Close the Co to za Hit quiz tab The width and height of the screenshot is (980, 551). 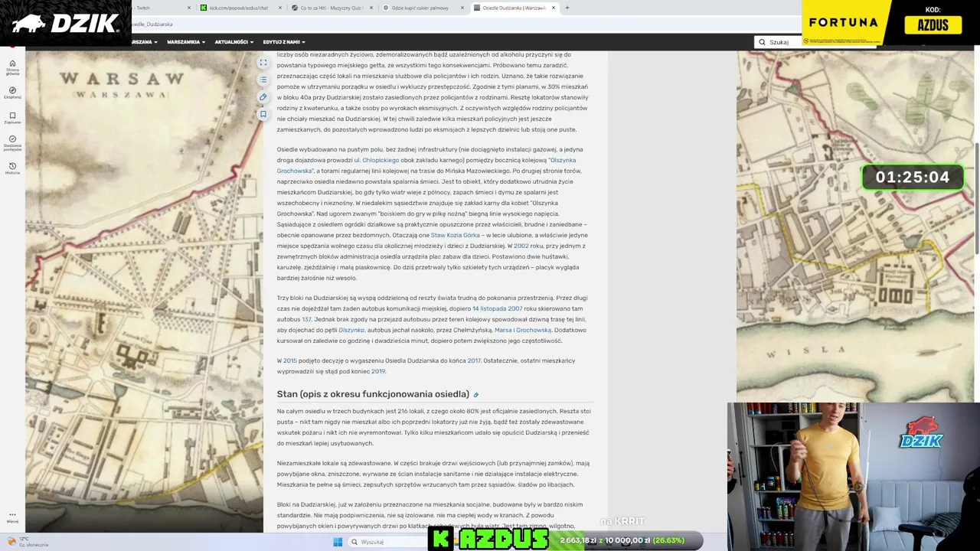pos(371,8)
